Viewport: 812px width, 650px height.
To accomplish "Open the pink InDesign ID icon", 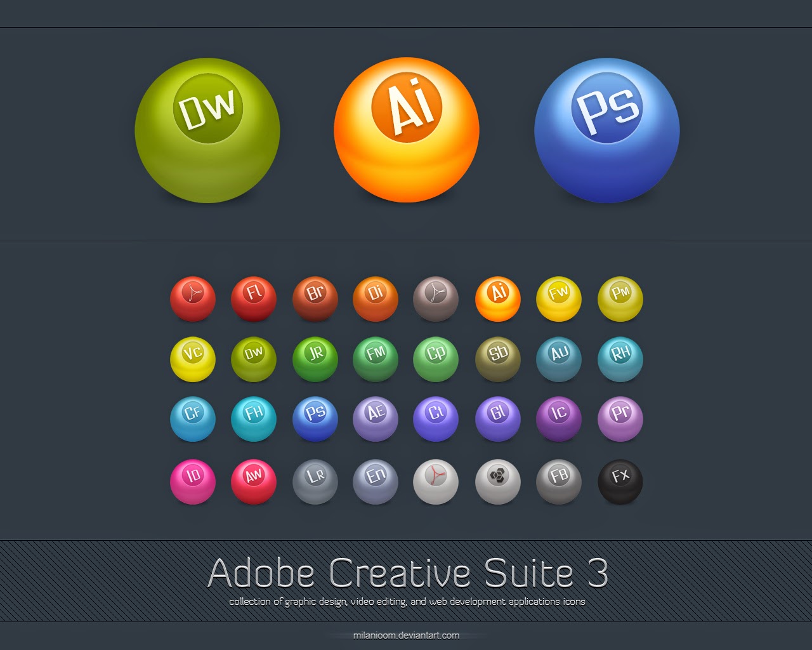I will tap(193, 481).
